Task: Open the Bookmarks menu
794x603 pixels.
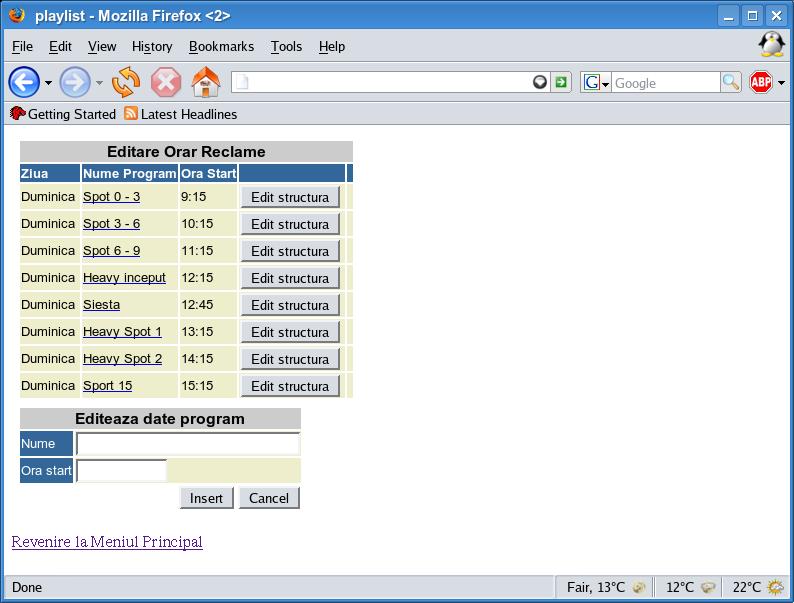Action: pos(221,47)
